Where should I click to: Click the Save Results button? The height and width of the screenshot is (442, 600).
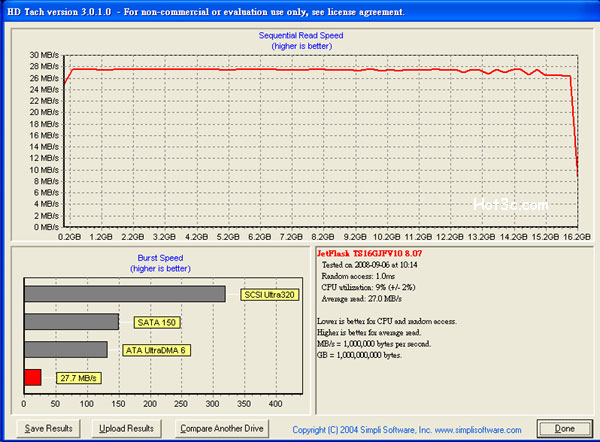[x=48, y=428]
